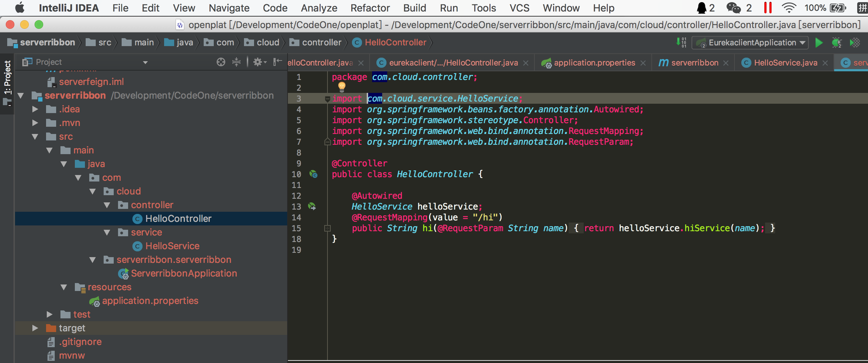The width and height of the screenshot is (868, 363).
Task: Collapse the serverribbon module node
Action: 21,96
